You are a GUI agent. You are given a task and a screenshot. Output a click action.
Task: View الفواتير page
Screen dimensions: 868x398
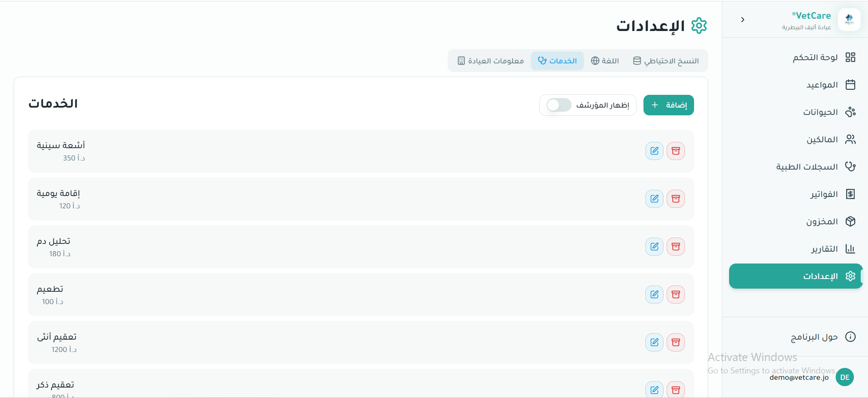tap(796, 194)
